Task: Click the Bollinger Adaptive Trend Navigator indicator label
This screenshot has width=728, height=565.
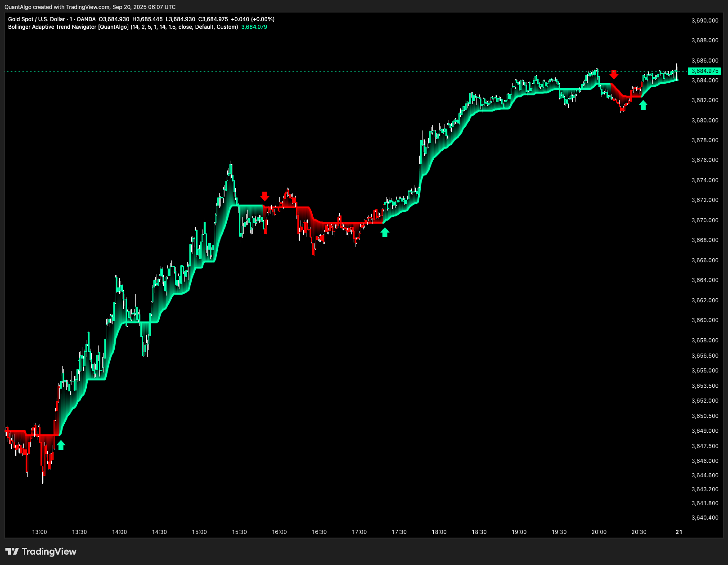Action: [123, 27]
